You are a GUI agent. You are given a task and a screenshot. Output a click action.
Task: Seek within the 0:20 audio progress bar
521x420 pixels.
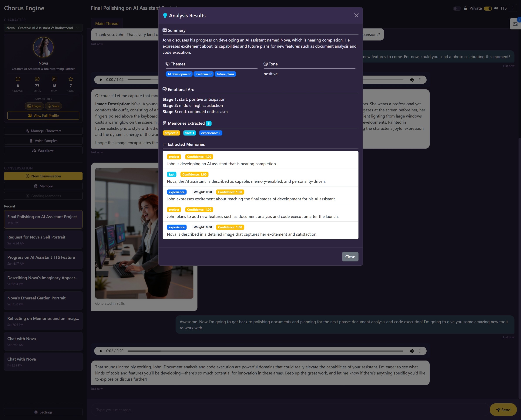click(265, 351)
